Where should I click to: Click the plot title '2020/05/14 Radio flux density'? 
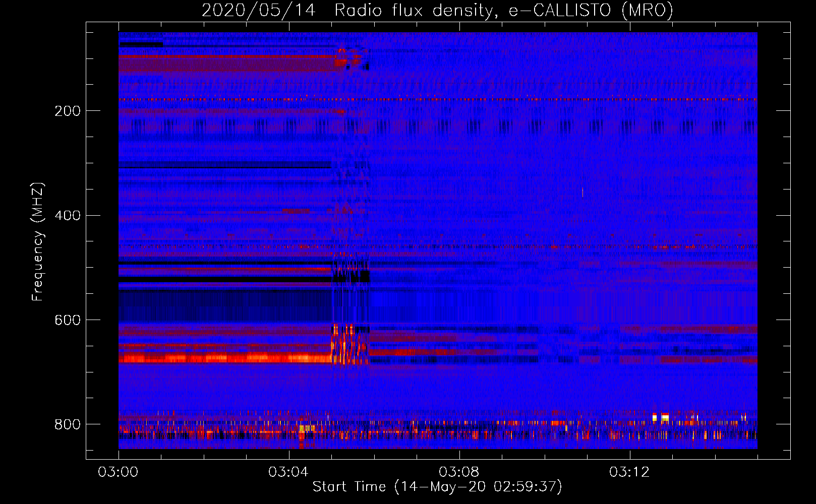(347, 10)
